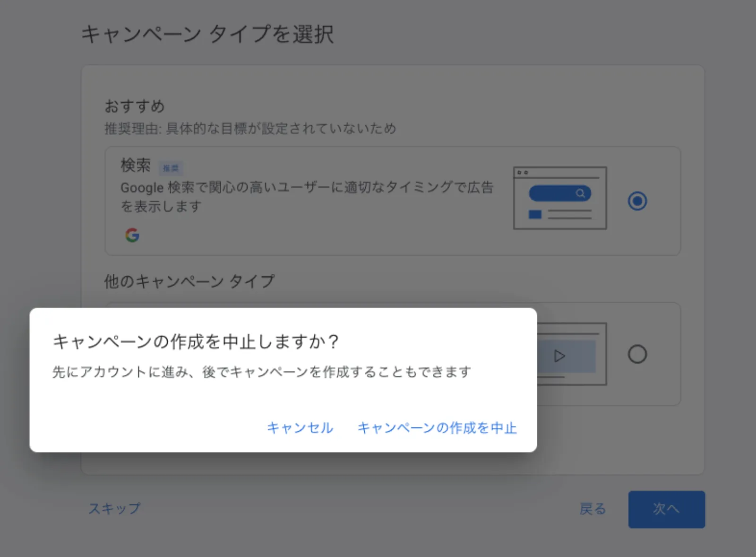Click the 推奨 badge beside 検索
Viewport: 756px width, 557px height.
171,168
